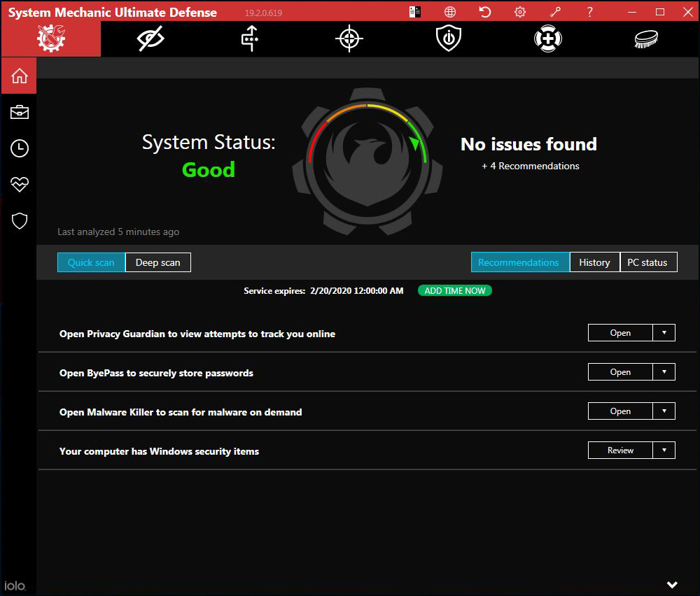Click the undo arrow icon in title bar

click(485, 12)
